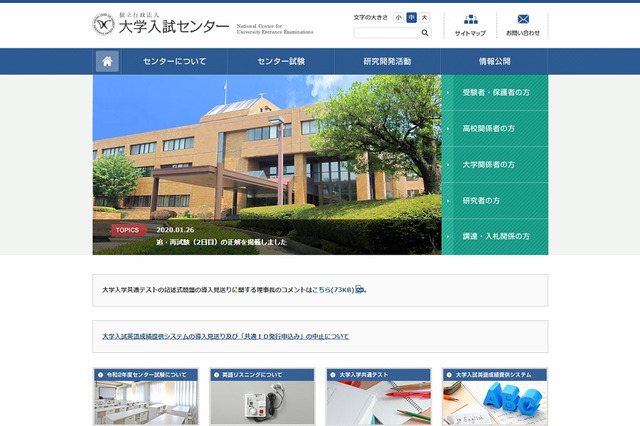
Task: Click National Center for University Entrance Examinations text
Action: [275, 29]
